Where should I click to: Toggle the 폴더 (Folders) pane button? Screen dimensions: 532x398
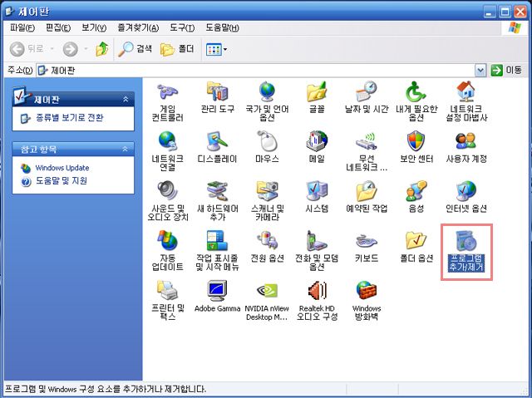(177, 49)
